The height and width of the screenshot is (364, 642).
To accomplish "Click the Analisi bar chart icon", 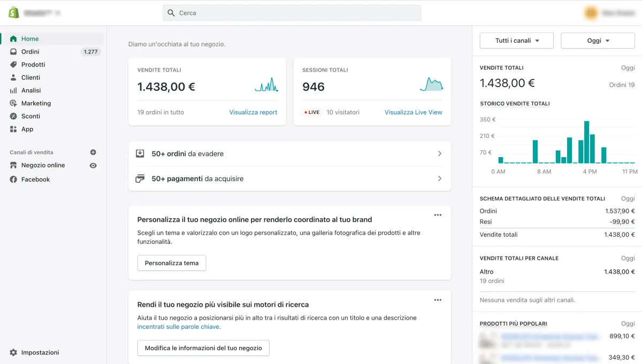I will 13,90.
